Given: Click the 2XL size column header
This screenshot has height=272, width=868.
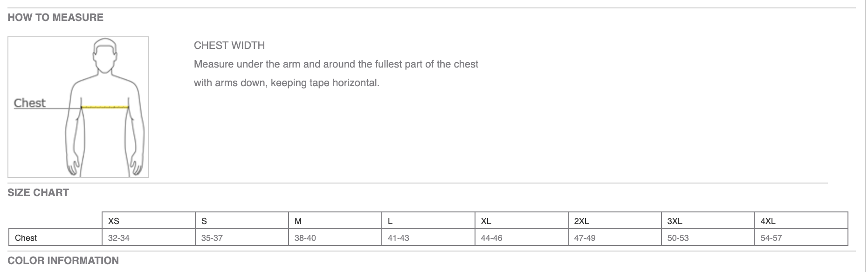Looking at the screenshot, I should (581, 221).
